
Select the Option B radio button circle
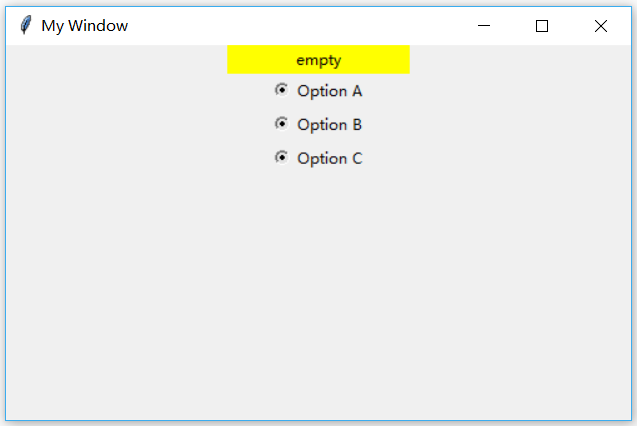pos(282,123)
